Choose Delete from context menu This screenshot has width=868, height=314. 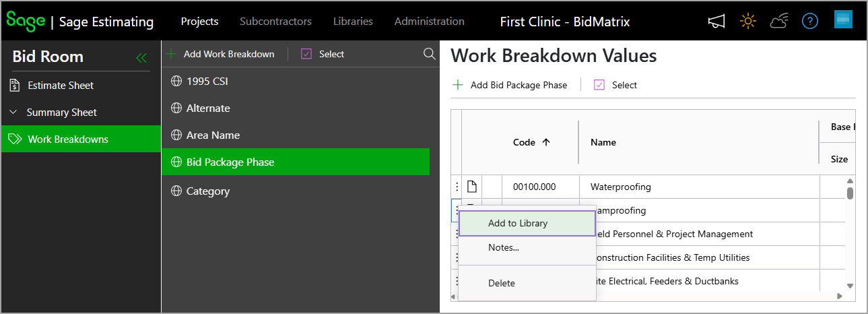tap(527, 283)
